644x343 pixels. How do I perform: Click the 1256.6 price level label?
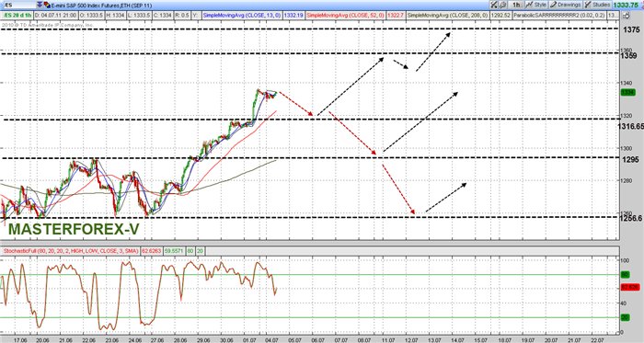pos(632,218)
